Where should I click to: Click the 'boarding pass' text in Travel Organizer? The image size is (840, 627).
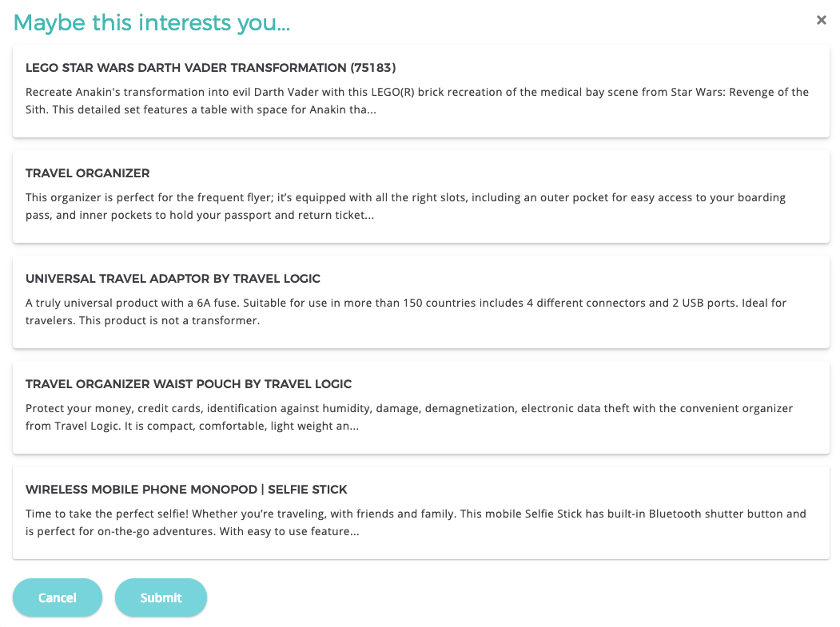point(753,197)
